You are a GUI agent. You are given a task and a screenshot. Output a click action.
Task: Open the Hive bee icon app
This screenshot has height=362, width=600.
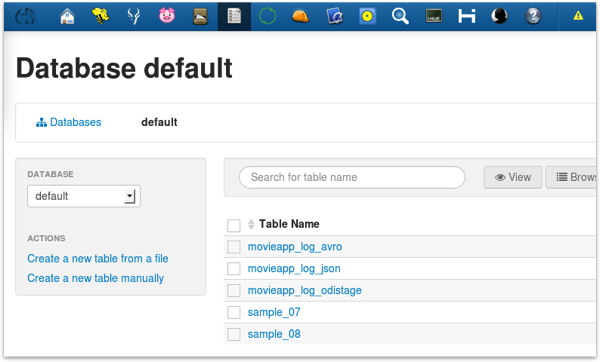(101, 16)
